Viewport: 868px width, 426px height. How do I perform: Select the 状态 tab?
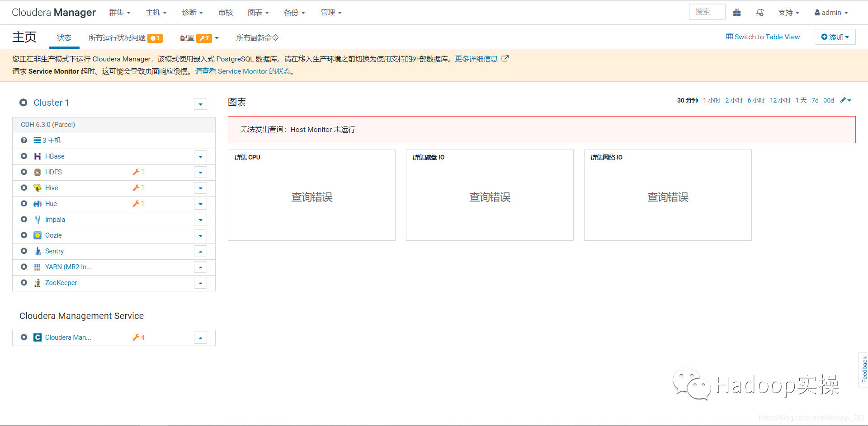(64, 37)
